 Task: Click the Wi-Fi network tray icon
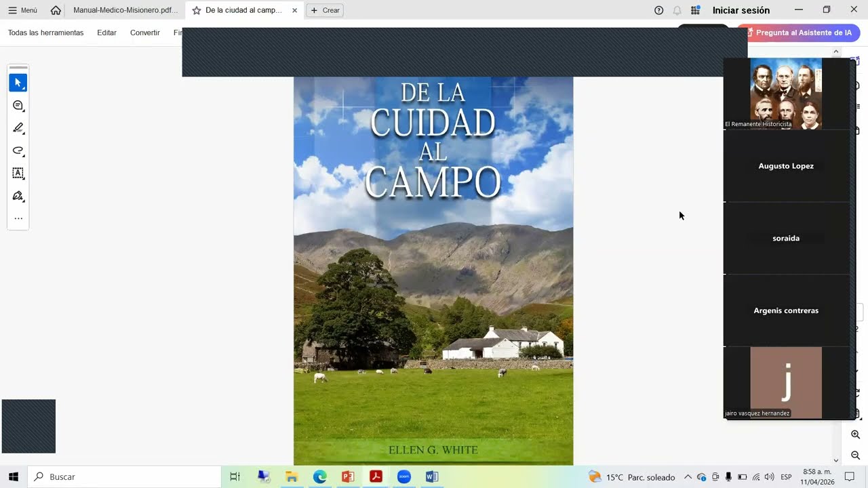pos(756,477)
